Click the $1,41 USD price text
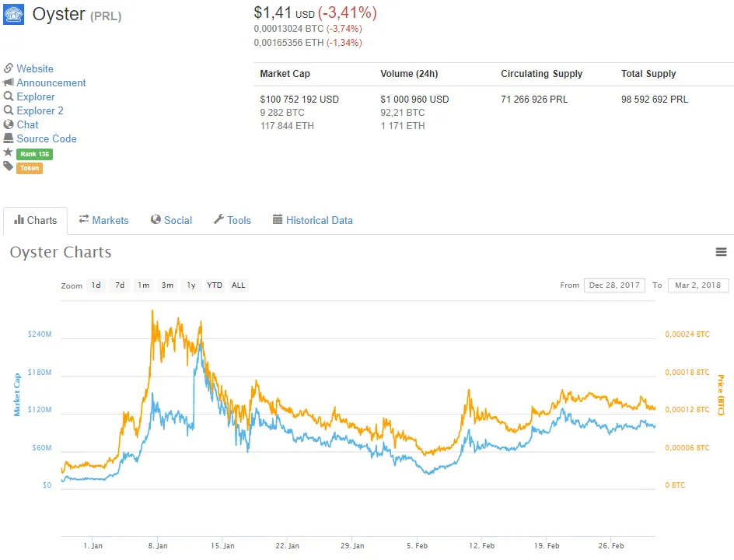This screenshot has height=560, width=734. point(284,12)
